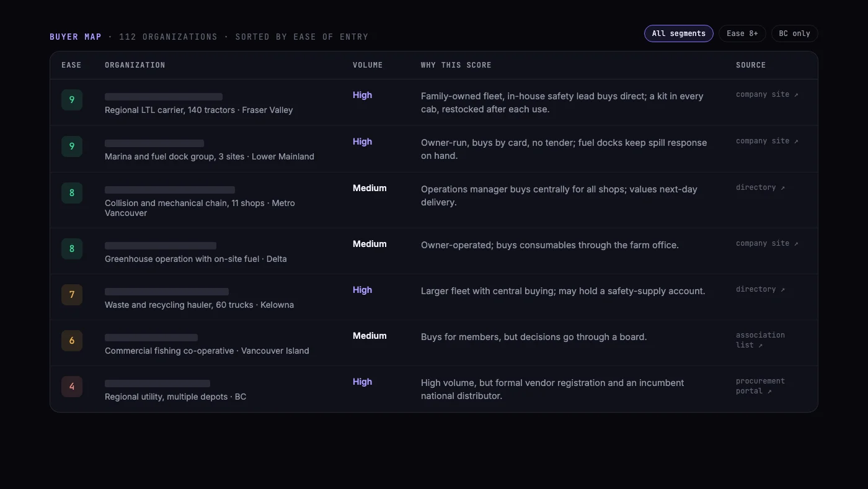Screen dimensions: 868x489
Task: Click ease score 8 badge for Greenhouse operation
Action: [72, 249]
